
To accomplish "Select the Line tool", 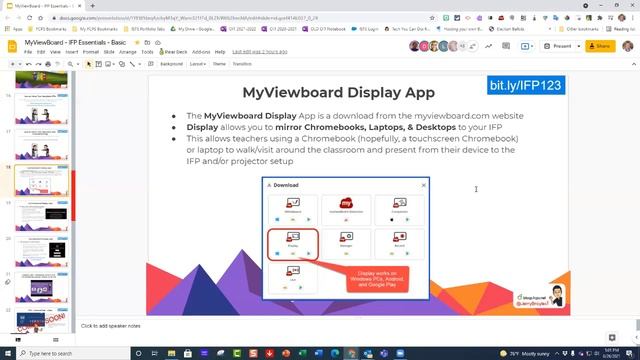I will (x=132, y=64).
